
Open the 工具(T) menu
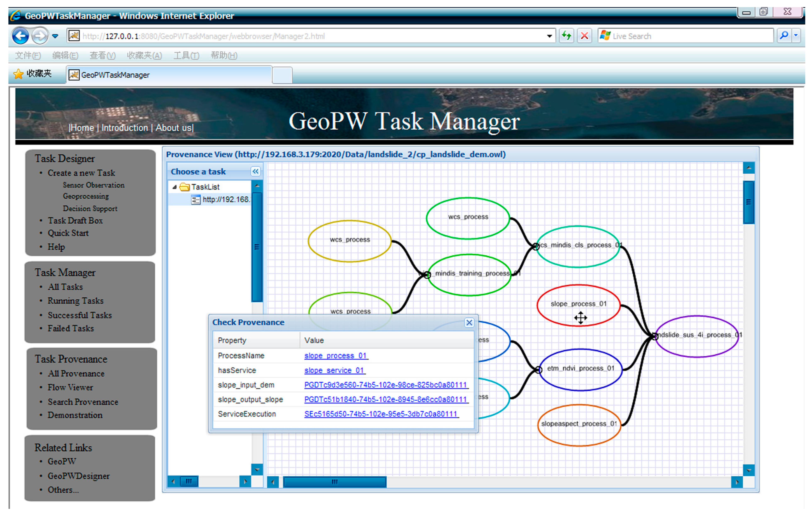[186, 55]
